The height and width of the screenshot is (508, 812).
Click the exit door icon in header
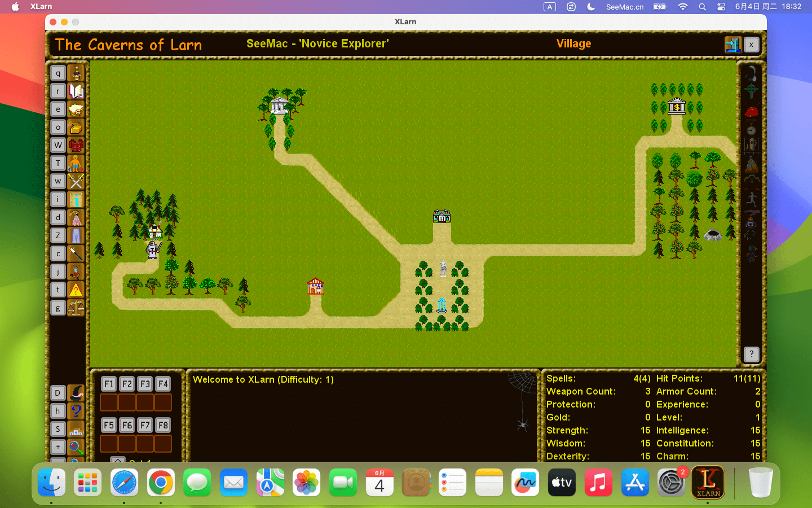click(x=732, y=45)
